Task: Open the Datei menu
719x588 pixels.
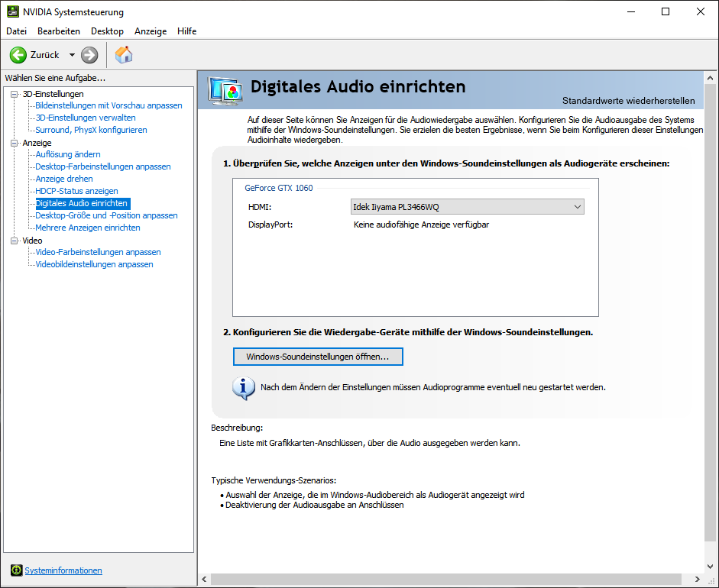Action: (x=17, y=31)
